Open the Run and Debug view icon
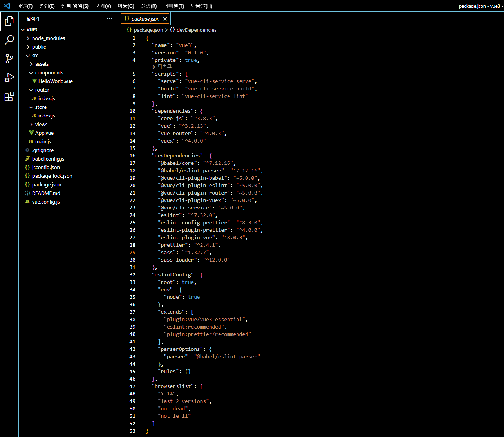The height and width of the screenshot is (437, 504). click(x=9, y=78)
